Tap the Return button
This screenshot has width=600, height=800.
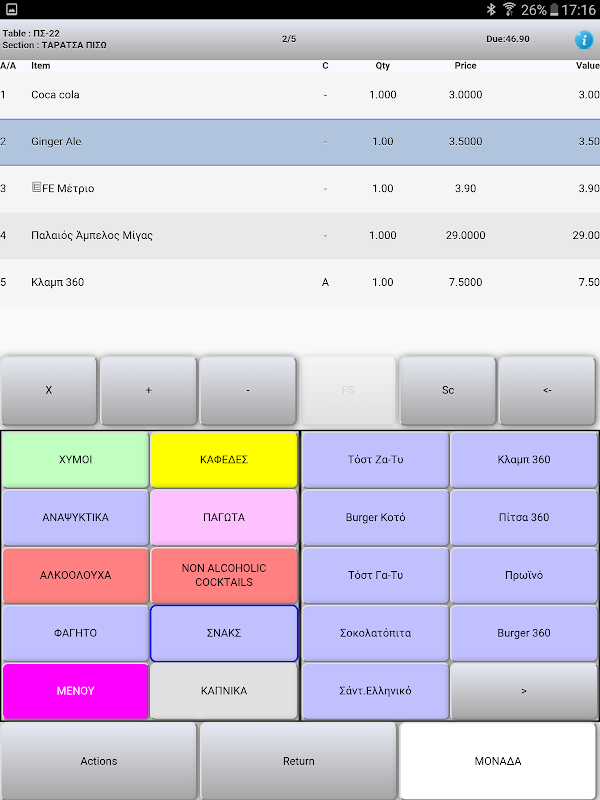point(298,761)
